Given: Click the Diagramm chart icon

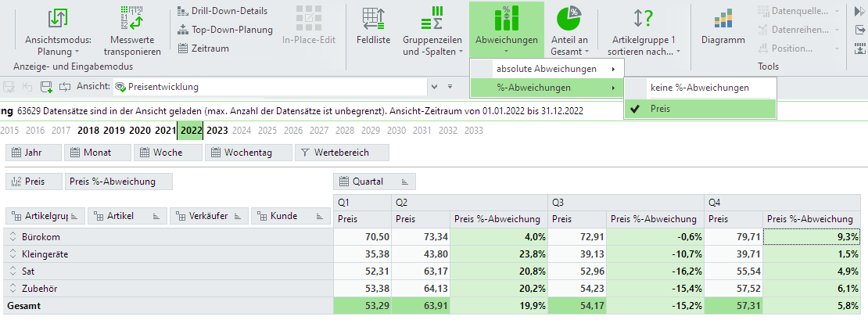Looking at the screenshot, I should pos(723,19).
